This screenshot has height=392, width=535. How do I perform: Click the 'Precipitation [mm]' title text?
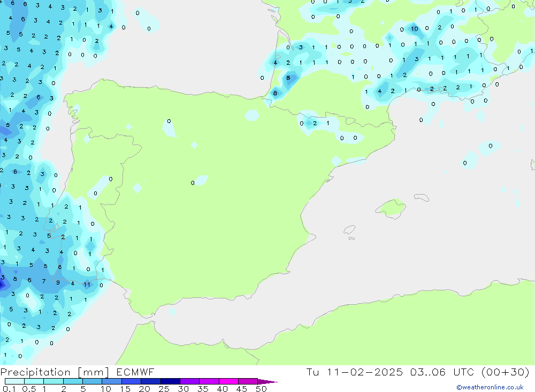[55, 372]
